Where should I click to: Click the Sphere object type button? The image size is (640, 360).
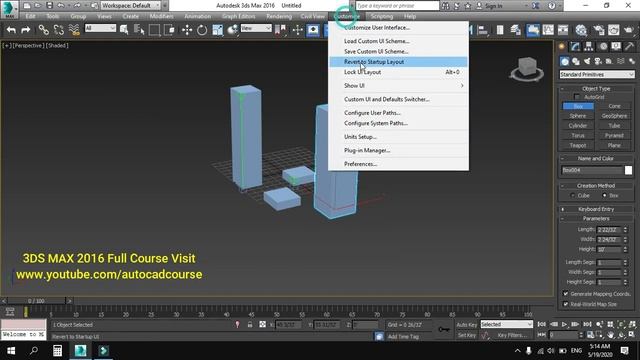pyautogui.click(x=578, y=116)
